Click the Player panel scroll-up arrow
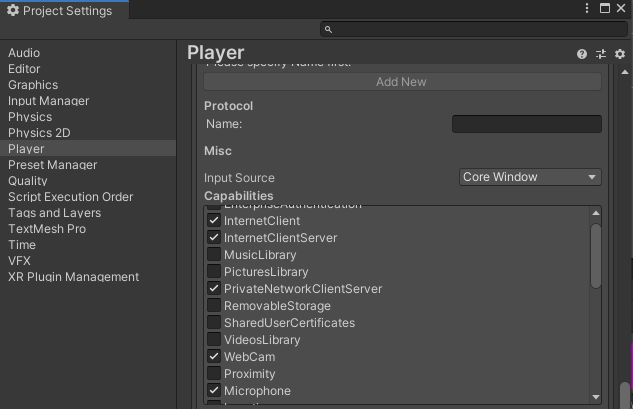Image resolution: width=633 pixels, height=409 pixels. [x=625, y=72]
